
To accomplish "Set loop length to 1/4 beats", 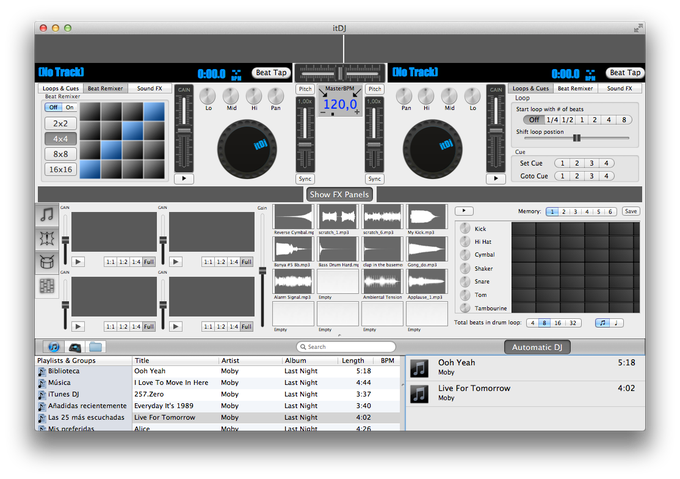I will (552, 120).
